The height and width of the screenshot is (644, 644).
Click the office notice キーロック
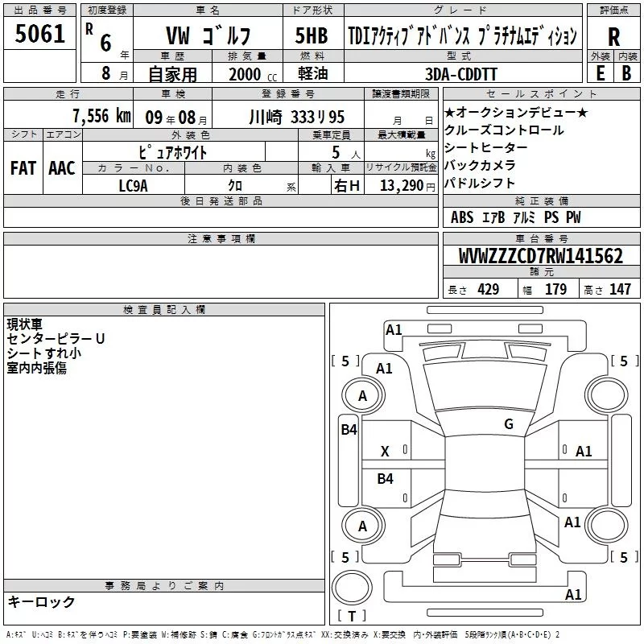tap(41, 601)
